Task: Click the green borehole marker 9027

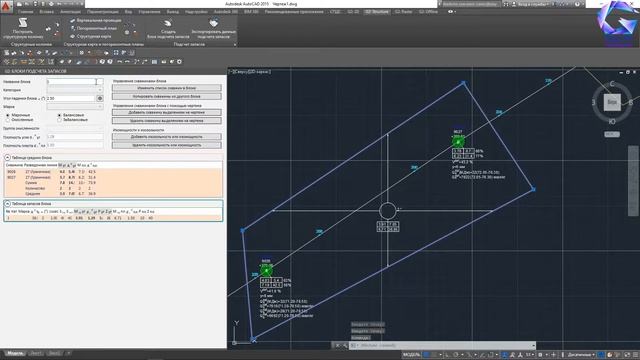Action: coord(458,142)
